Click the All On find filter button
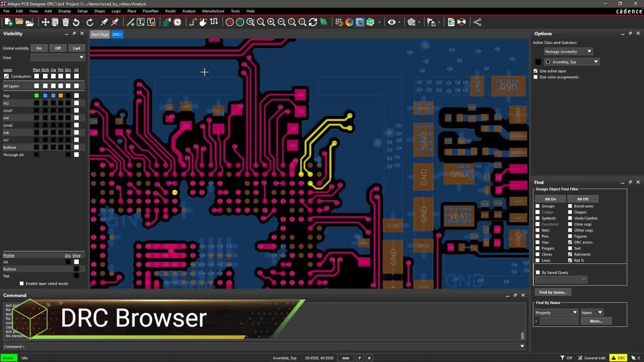This screenshot has height=362, width=644. (550, 199)
